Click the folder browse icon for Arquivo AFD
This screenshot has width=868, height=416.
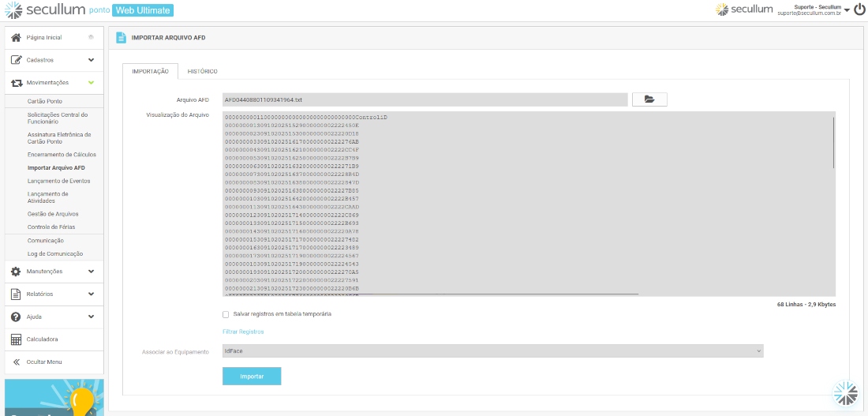[x=649, y=99]
